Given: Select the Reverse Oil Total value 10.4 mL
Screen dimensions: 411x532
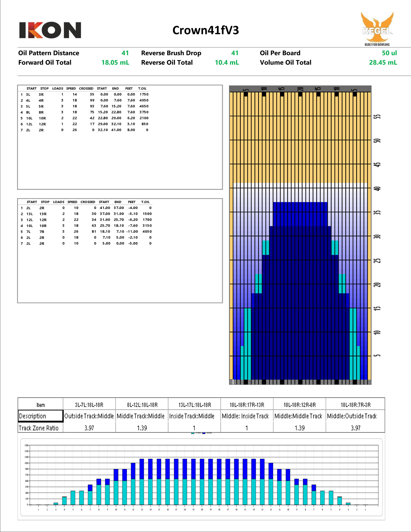Looking at the screenshot, I should 227,63.
